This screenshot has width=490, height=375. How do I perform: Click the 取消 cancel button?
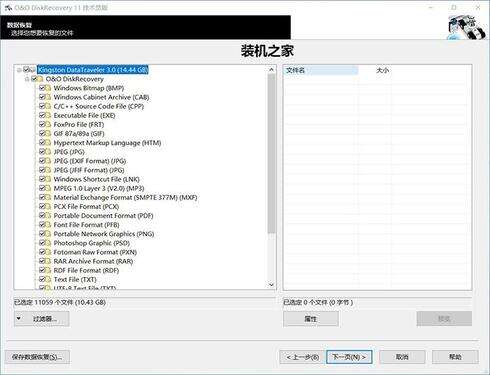402,357
